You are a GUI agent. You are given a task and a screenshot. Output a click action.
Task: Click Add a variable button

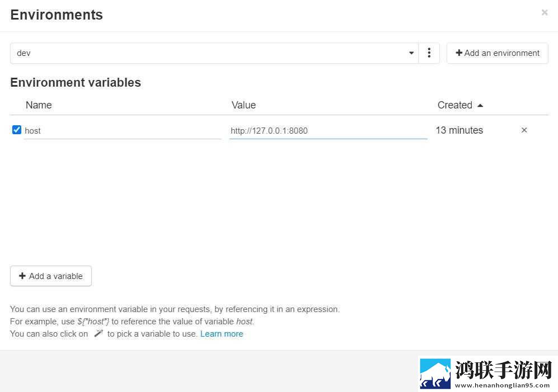[x=51, y=276]
